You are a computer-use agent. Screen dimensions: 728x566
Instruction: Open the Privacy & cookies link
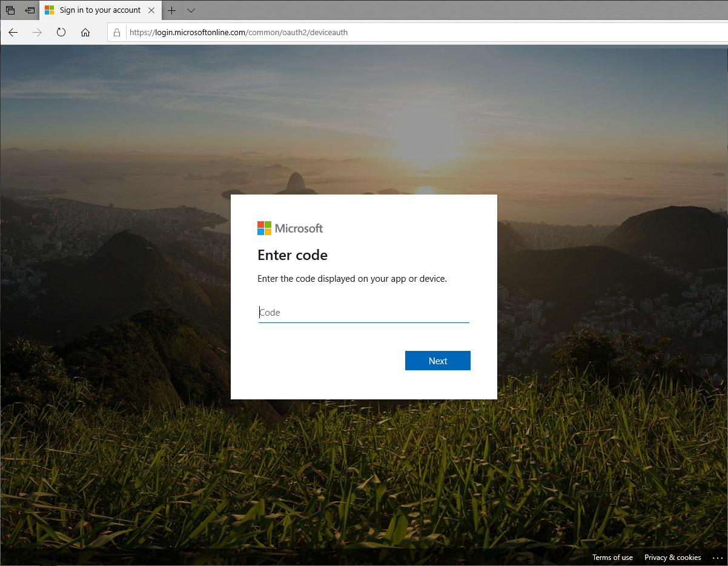(x=673, y=558)
